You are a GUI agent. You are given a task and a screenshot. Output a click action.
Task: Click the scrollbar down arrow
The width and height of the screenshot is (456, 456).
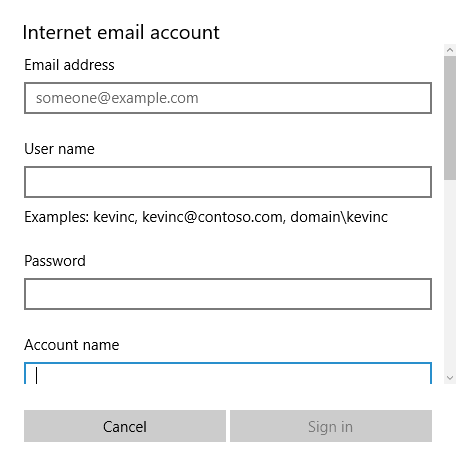point(450,378)
